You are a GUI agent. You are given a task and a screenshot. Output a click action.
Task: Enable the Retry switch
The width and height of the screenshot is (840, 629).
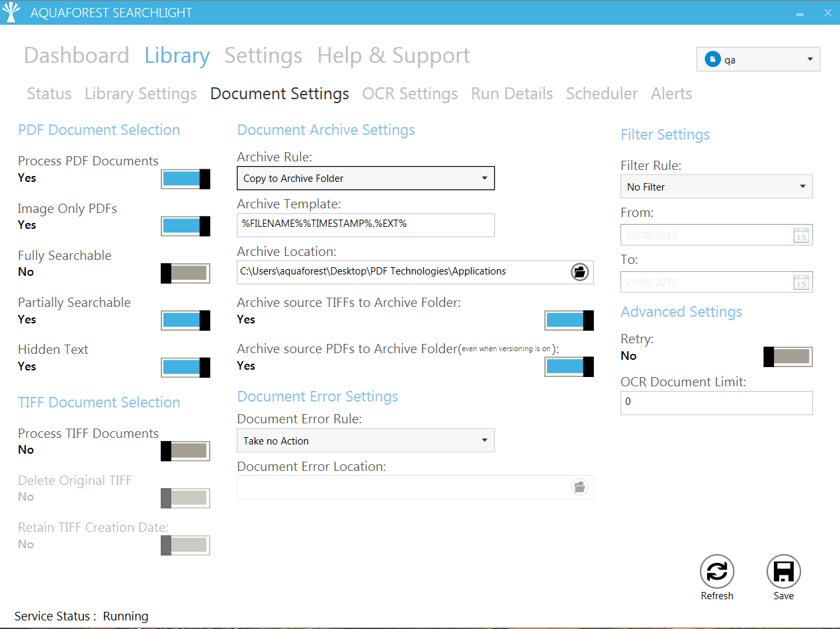pyautogui.click(x=788, y=357)
